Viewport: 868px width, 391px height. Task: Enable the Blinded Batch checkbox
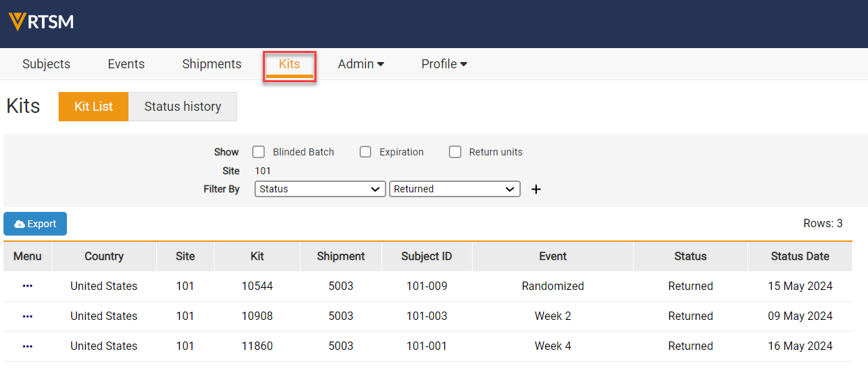coord(259,152)
